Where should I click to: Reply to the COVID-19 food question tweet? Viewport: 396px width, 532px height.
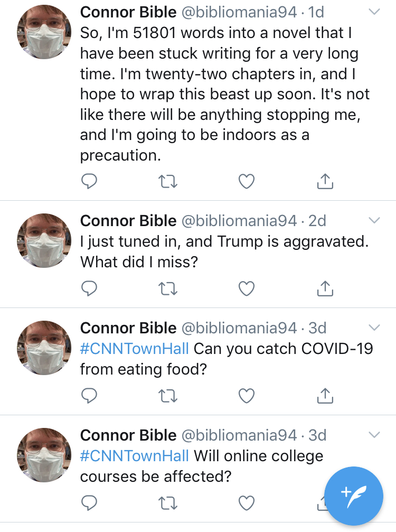point(89,396)
